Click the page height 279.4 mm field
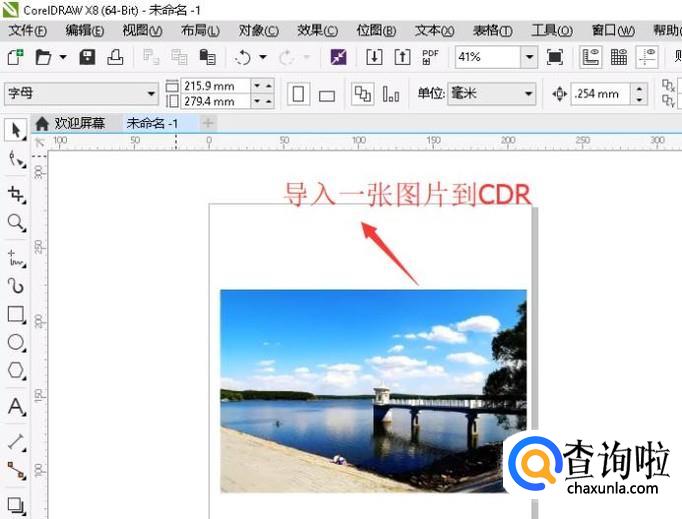Screen dimensions: 682x519 pos(215,101)
